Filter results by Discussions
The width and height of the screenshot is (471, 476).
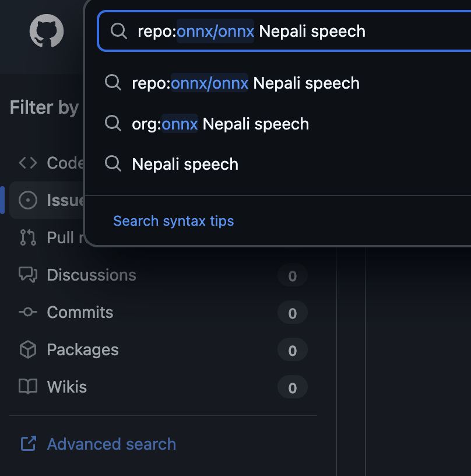click(x=92, y=275)
